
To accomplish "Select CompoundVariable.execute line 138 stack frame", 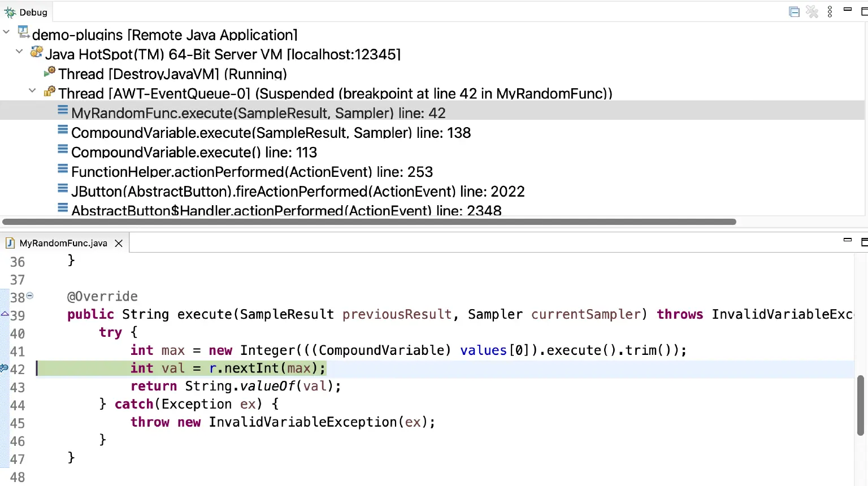I will 271,133.
